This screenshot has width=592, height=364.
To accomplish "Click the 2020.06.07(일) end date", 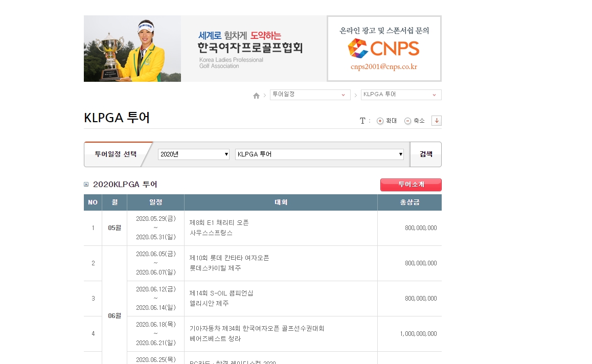I will coord(155,272).
